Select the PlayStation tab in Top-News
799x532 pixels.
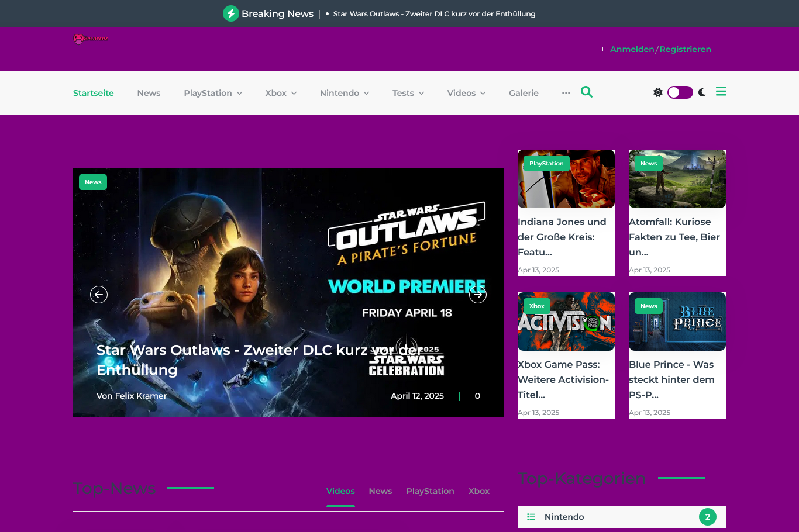pyautogui.click(x=430, y=491)
